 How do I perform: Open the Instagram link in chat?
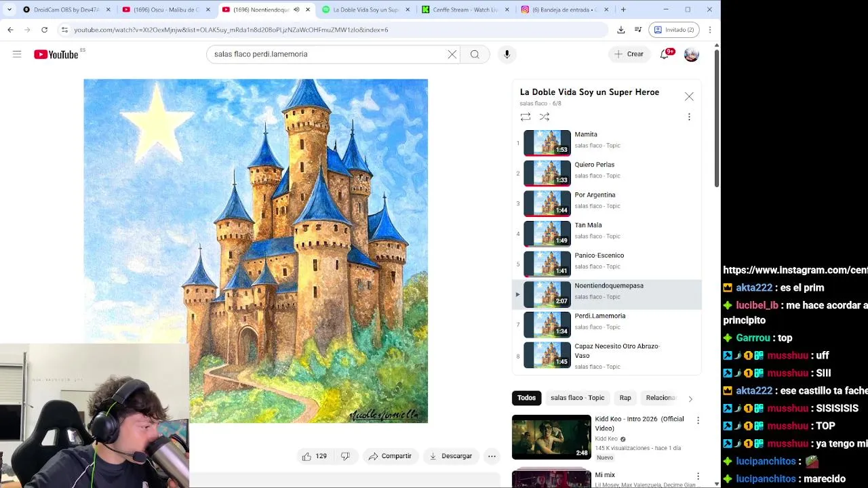pos(795,270)
